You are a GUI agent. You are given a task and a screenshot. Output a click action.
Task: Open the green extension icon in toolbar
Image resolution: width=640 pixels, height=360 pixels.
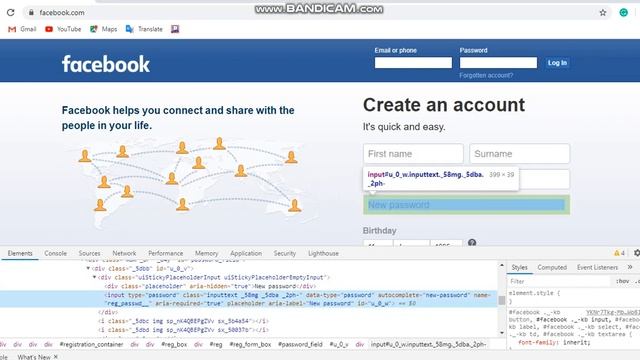623,13
